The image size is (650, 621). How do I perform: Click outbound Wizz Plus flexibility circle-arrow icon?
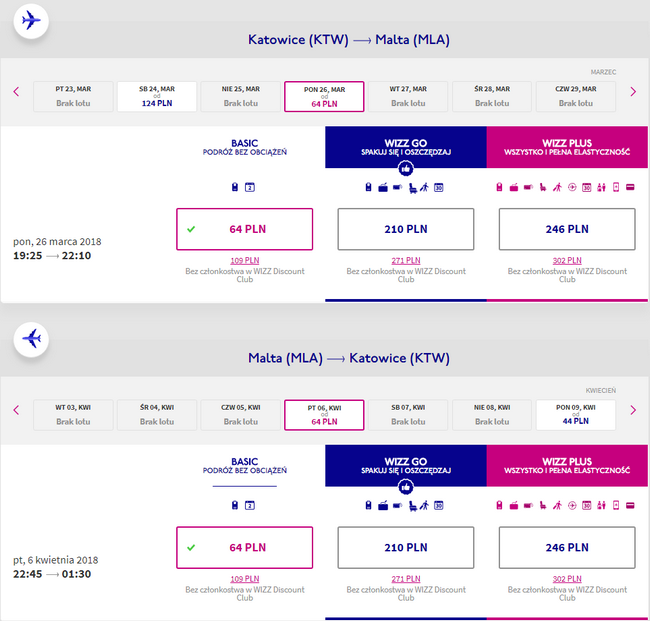click(x=572, y=187)
